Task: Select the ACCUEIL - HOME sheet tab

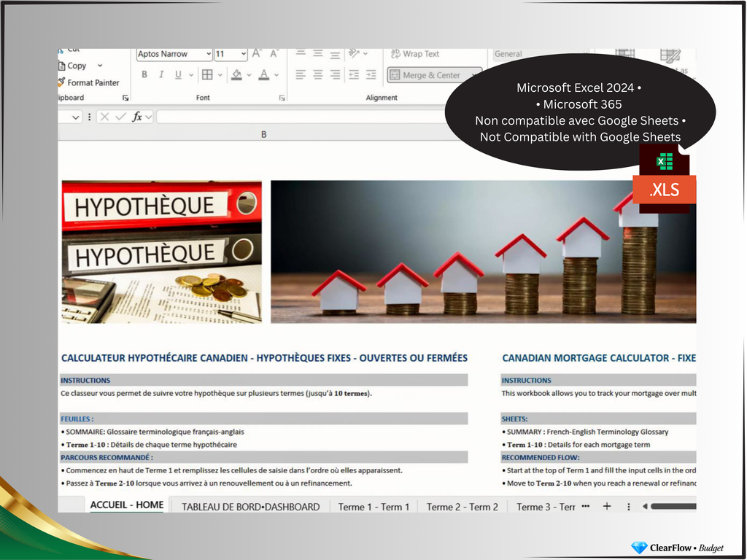Action: pyautogui.click(x=127, y=505)
